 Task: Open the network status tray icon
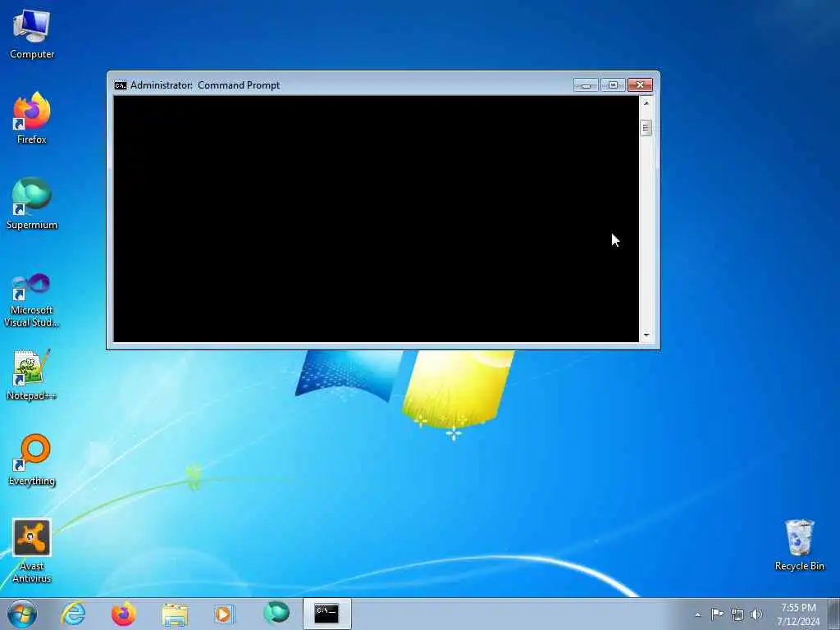(x=737, y=614)
